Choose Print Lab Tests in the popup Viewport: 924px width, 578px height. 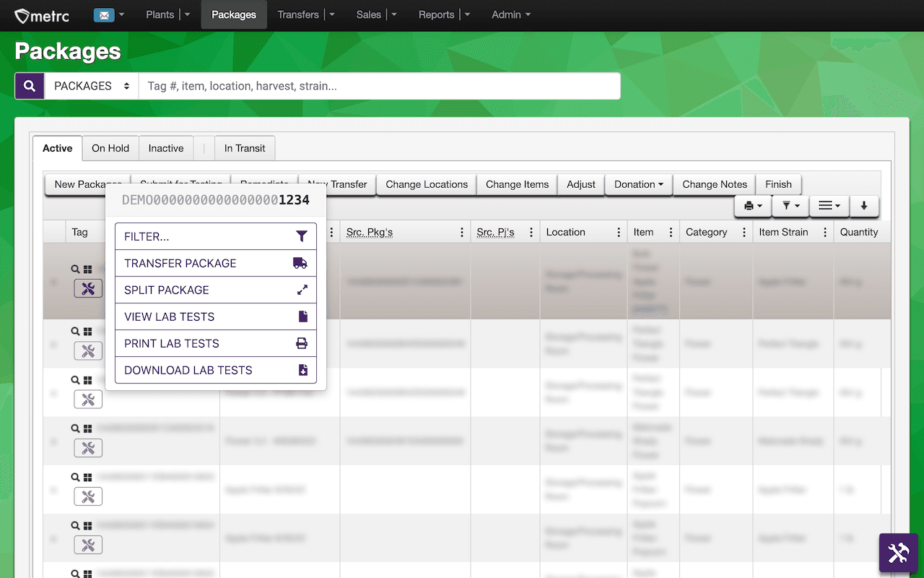coord(216,343)
